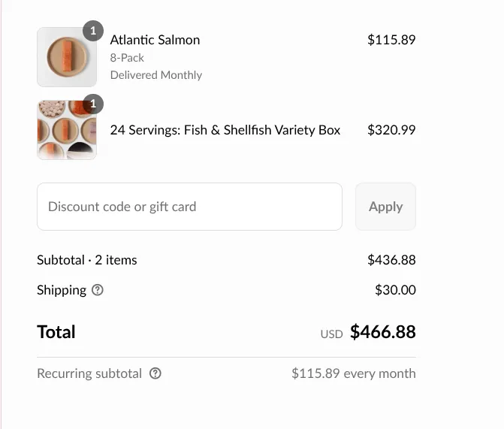Click quantity badge on Variety Box image
Viewport: 504px width, 429px height.
92,104
